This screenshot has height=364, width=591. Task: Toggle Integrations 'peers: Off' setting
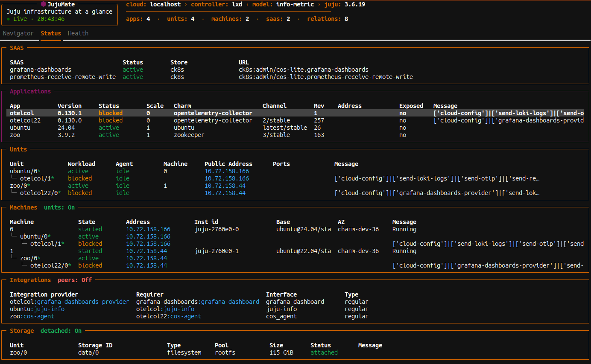click(x=75, y=280)
